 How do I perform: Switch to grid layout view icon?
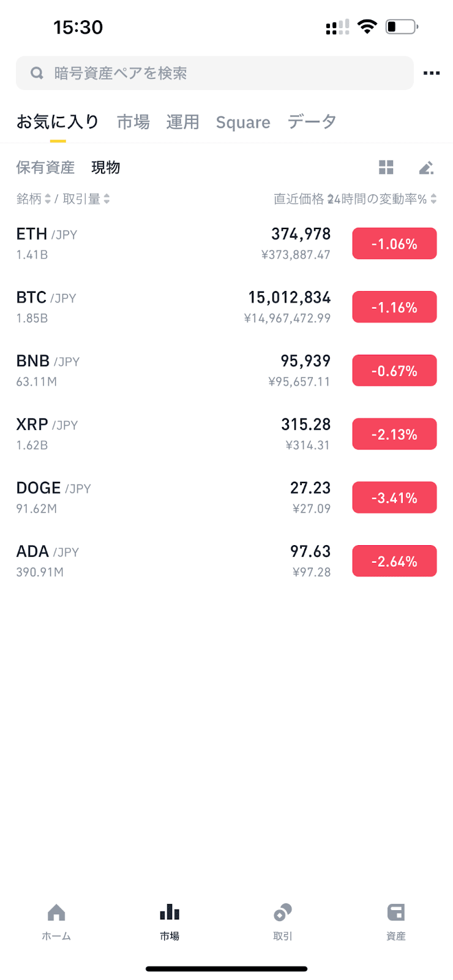[386, 167]
